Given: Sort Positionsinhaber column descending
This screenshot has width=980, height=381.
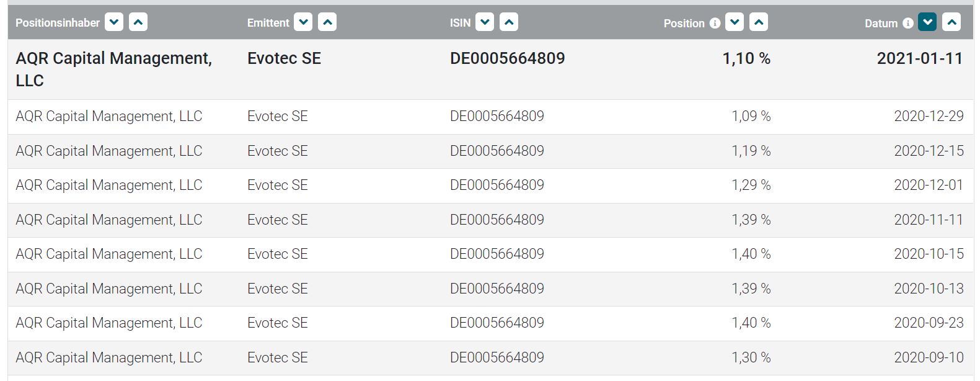Looking at the screenshot, I should click(x=114, y=22).
